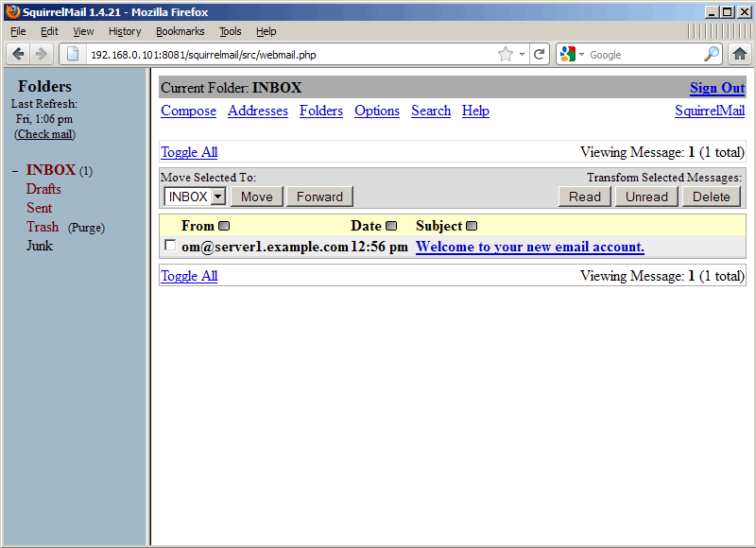
Task: Click the Back navigation arrow
Action: (x=17, y=54)
